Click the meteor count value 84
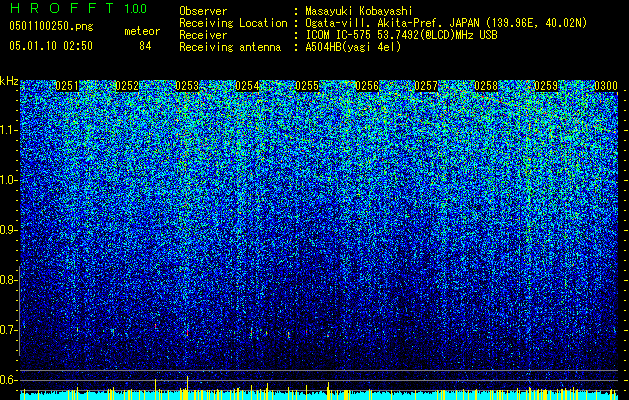The image size is (629, 400). pos(145,46)
